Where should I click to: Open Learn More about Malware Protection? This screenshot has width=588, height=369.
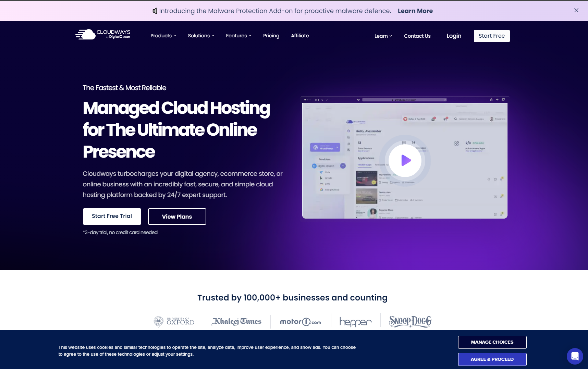tap(415, 11)
